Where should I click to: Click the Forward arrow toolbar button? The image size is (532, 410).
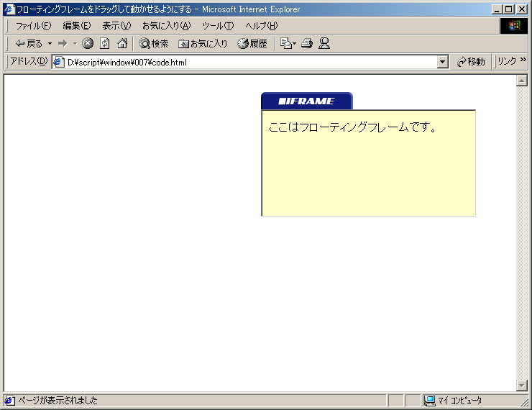pos(63,43)
